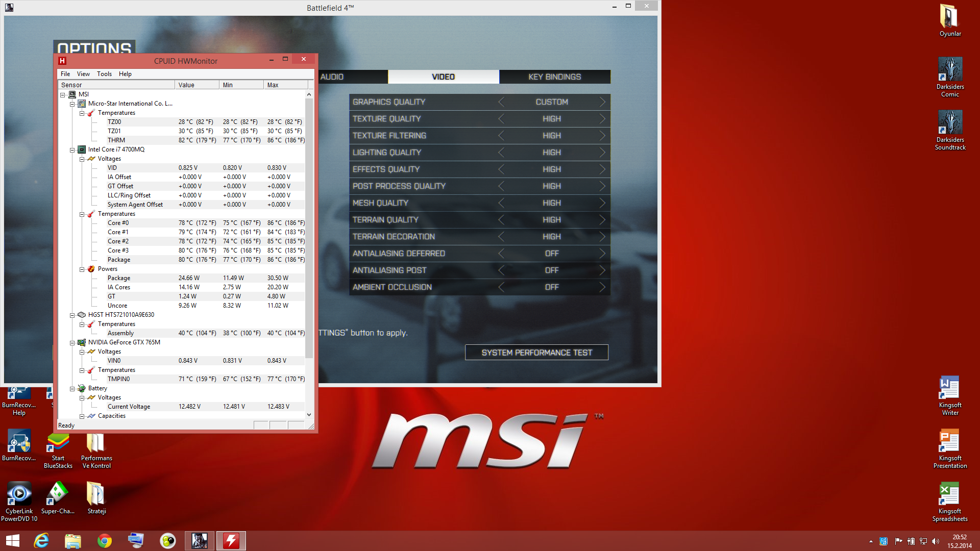Open BurnRecovery desktop shortcut
Image resolution: width=980 pixels, height=551 pixels.
(x=19, y=445)
